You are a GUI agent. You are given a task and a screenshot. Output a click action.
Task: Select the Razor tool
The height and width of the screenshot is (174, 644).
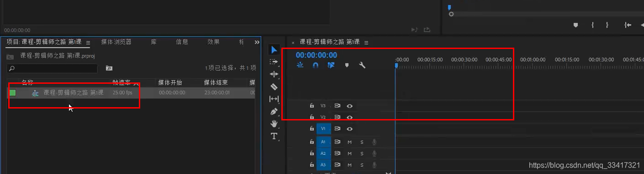coord(274,87)
